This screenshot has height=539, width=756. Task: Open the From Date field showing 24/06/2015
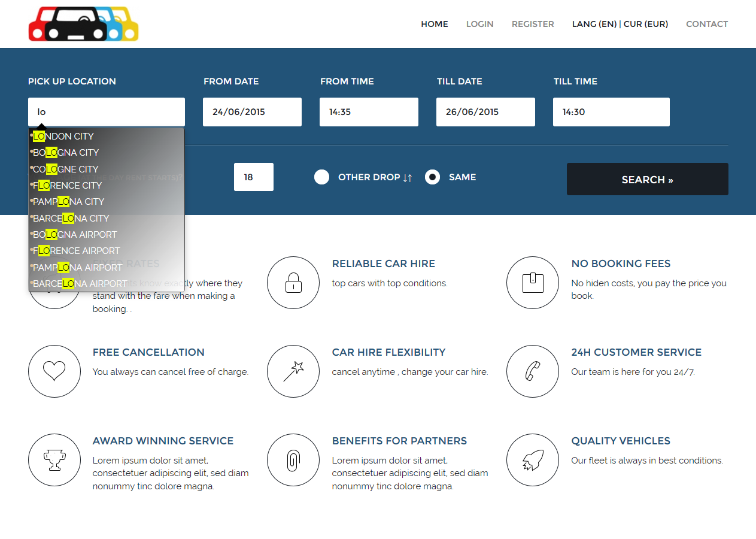tap(252, 112)
